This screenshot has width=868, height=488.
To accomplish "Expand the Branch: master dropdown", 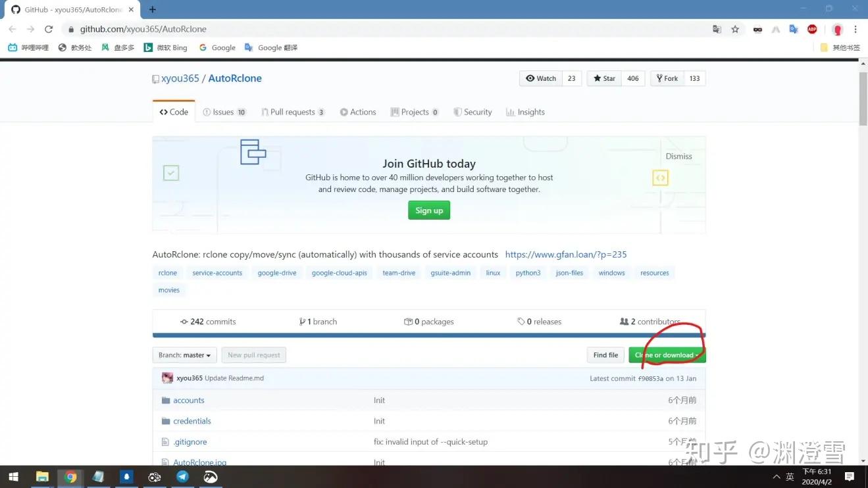I will [x=184, y=355].
